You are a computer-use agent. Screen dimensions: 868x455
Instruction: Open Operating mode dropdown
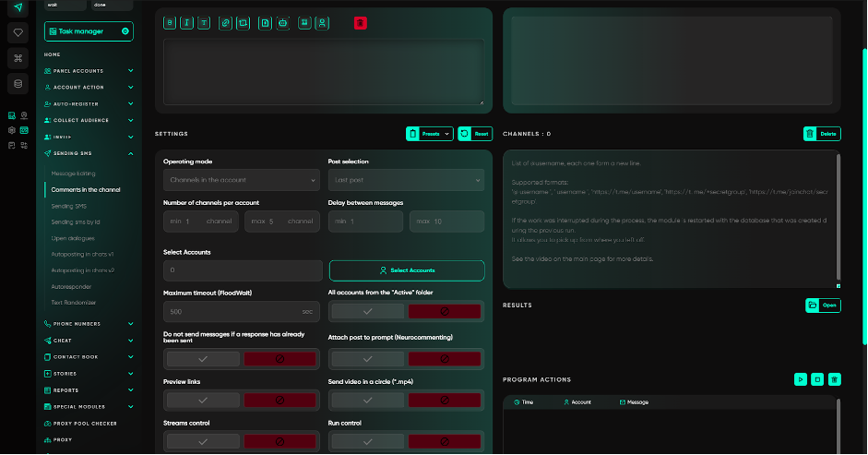point(242,180)
